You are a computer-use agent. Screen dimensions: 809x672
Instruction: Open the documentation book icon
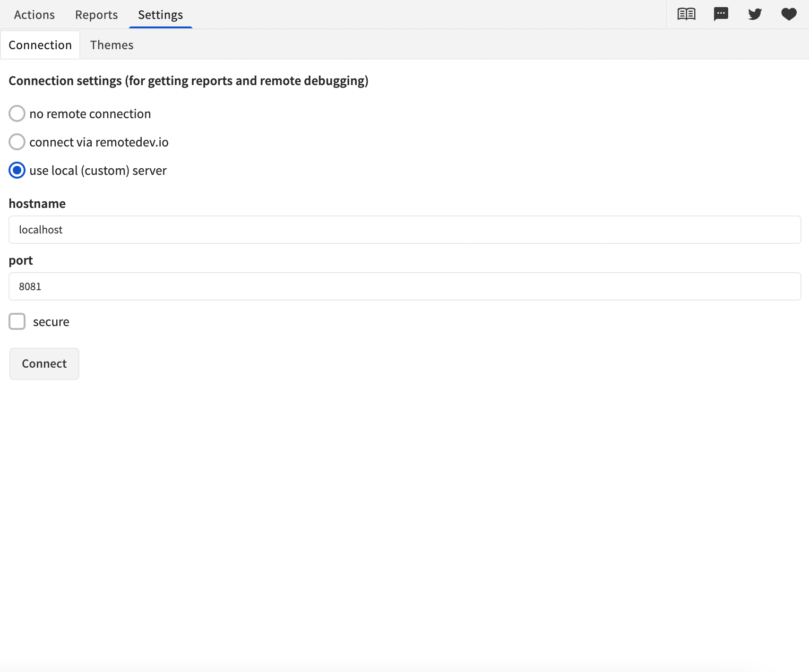pos(686,14)
